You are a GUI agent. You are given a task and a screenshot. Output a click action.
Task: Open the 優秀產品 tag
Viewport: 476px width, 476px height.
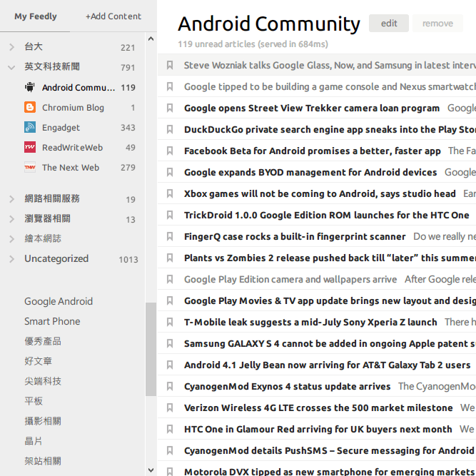tap(43, 341)
